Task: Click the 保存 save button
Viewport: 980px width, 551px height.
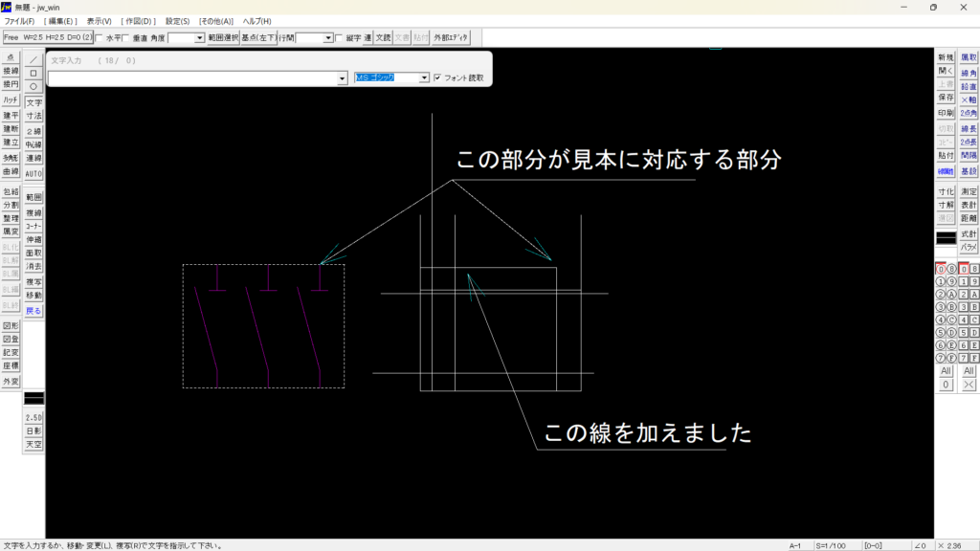Action: (946, 98)
